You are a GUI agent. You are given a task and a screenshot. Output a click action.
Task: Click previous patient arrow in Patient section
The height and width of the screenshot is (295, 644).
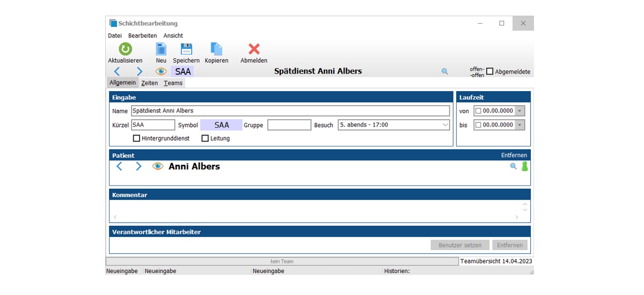[x=119, y=166]
